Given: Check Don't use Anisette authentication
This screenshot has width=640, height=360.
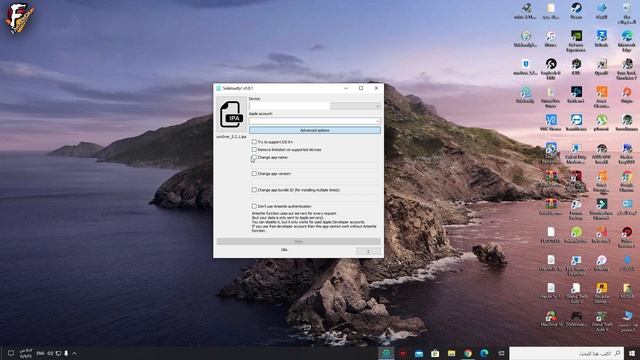Looking at the screenshot, I should pyautogui.click(x=254, y=206).
